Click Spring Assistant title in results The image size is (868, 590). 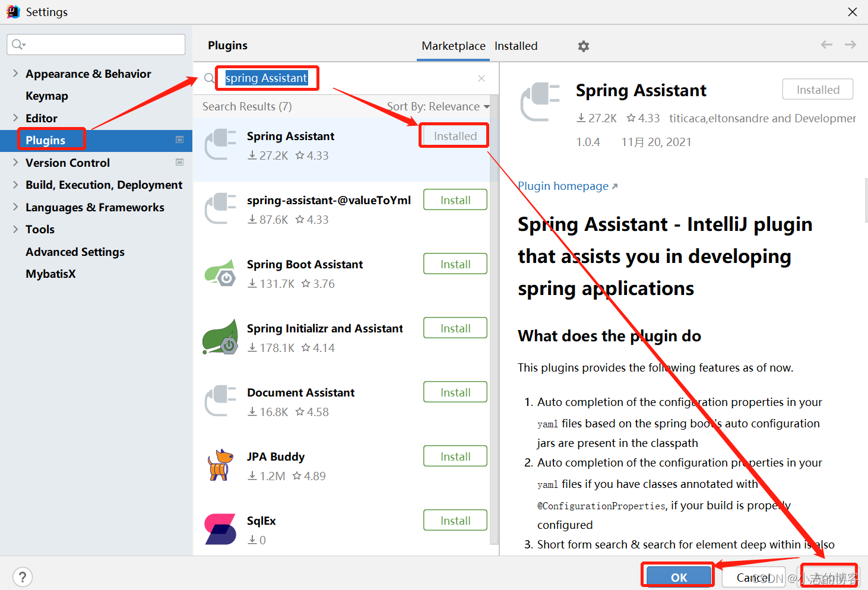click(x=290, y=137)
